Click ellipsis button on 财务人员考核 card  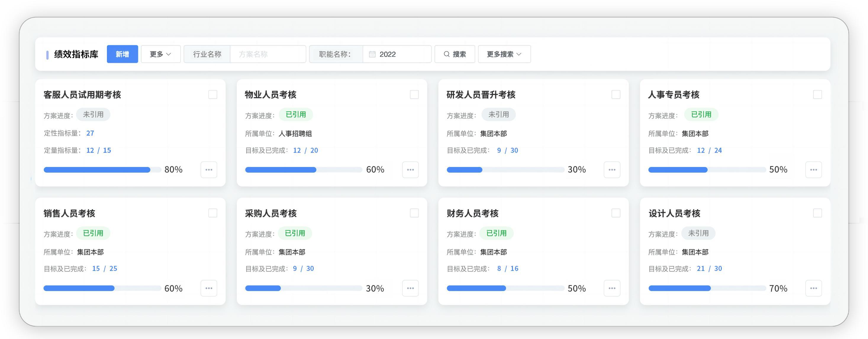tap(612, 288)
